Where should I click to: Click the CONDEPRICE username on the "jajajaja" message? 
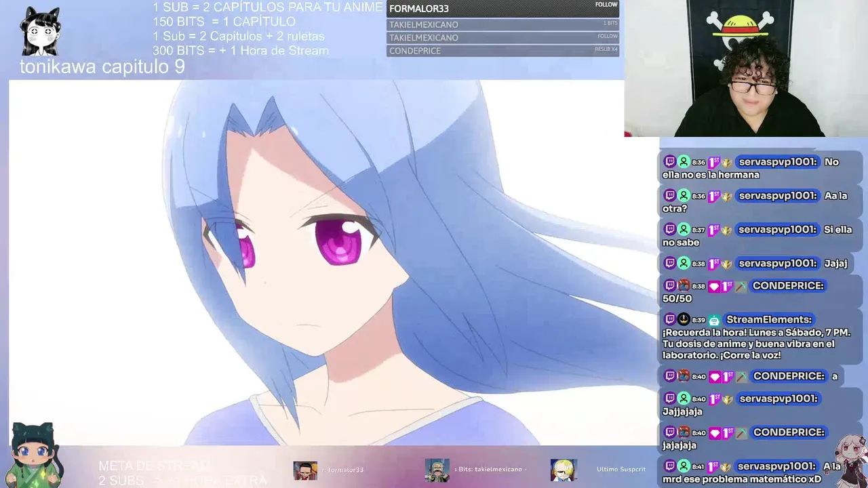(789, 432)
